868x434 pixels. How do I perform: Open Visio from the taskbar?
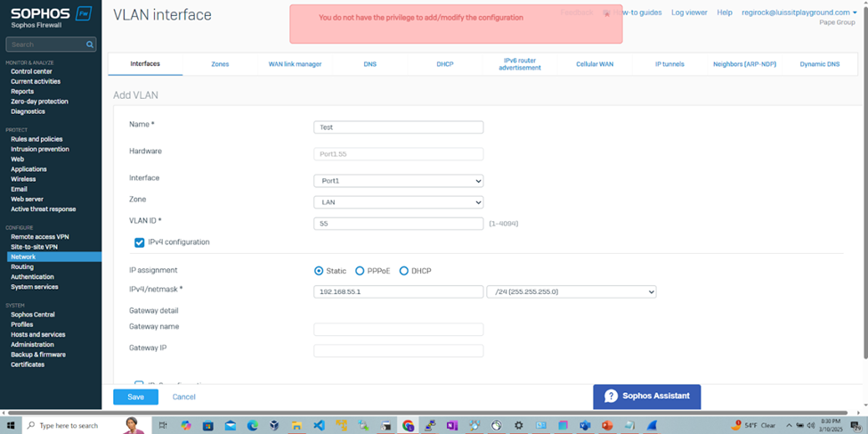point(585,425)
